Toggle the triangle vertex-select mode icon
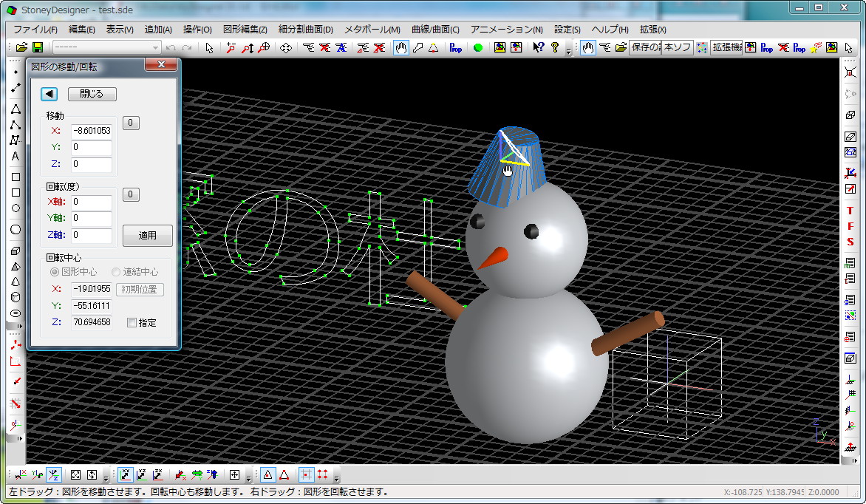Viewport: 866px width, 504px height. (284, 474)
